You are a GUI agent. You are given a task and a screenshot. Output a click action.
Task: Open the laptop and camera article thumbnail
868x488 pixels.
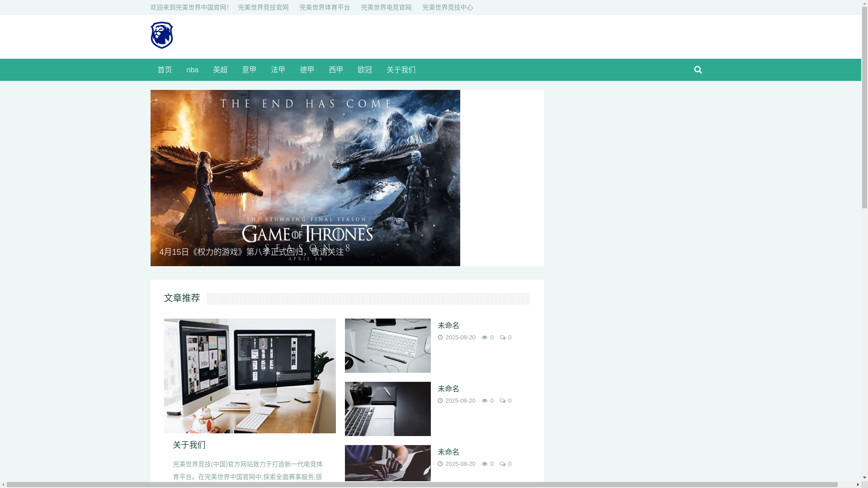tap(387, 408)
